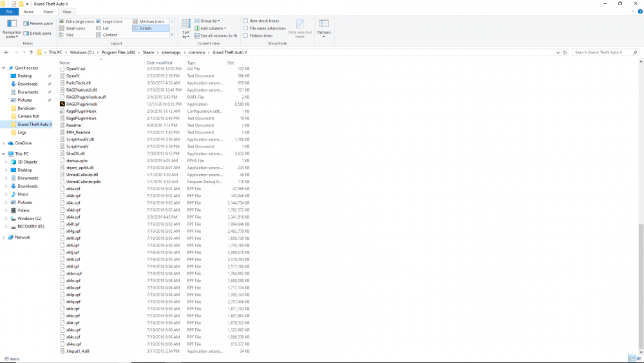
Task: Switch to Small icons layout
Action: 72,28
